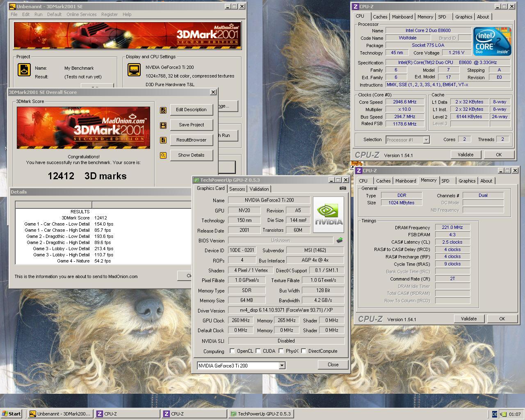Enable the OpenCL checkbox
Image resolution: width=525 pixels, height=420 pixels.
click(232, 351)
